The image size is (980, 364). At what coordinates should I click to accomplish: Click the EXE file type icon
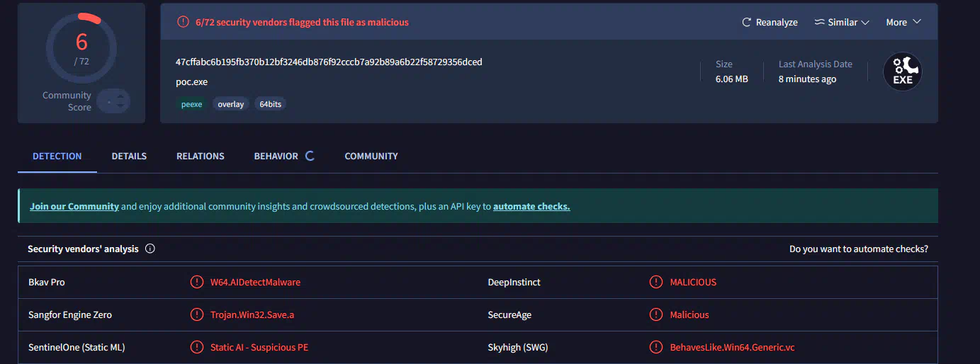pyautogui.click(x=902, y=72)
